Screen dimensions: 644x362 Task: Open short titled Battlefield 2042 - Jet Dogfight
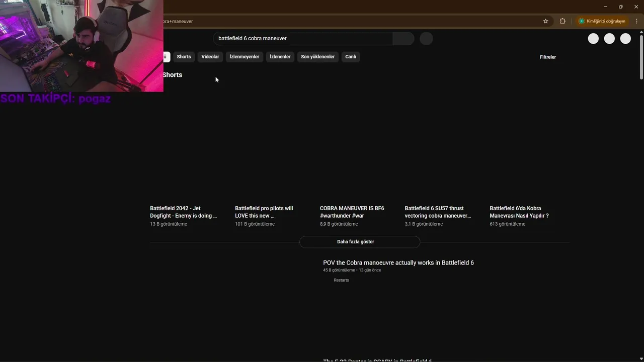(x=184, y=212)
